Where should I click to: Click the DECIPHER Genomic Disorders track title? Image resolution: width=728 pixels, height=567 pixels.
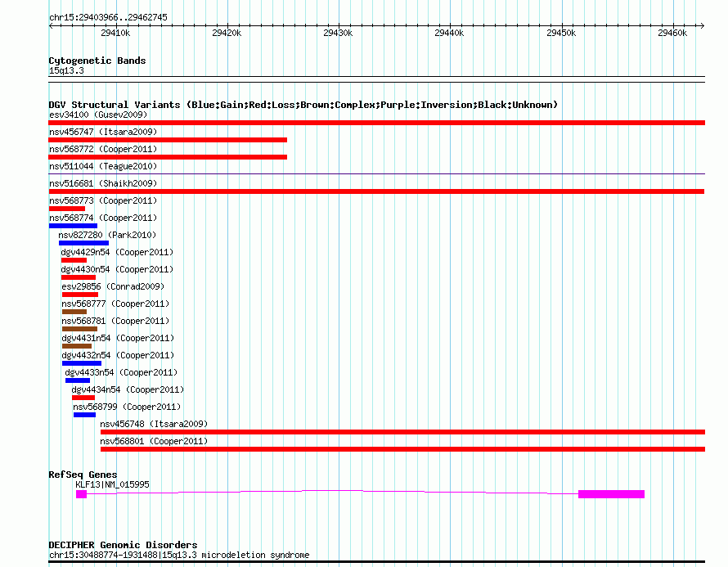click(x=123, y=545)
